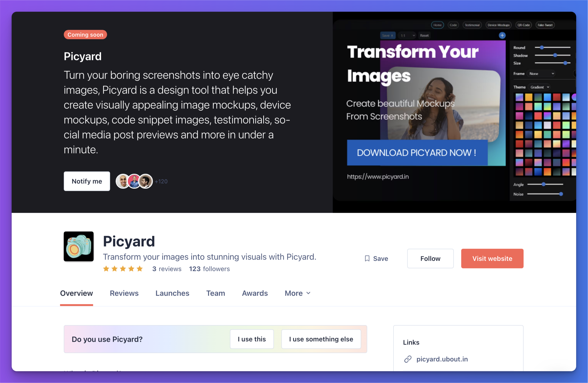Click the blue plus icon in preview
This screenshot has height=383, width=588.
pos(502,36)
